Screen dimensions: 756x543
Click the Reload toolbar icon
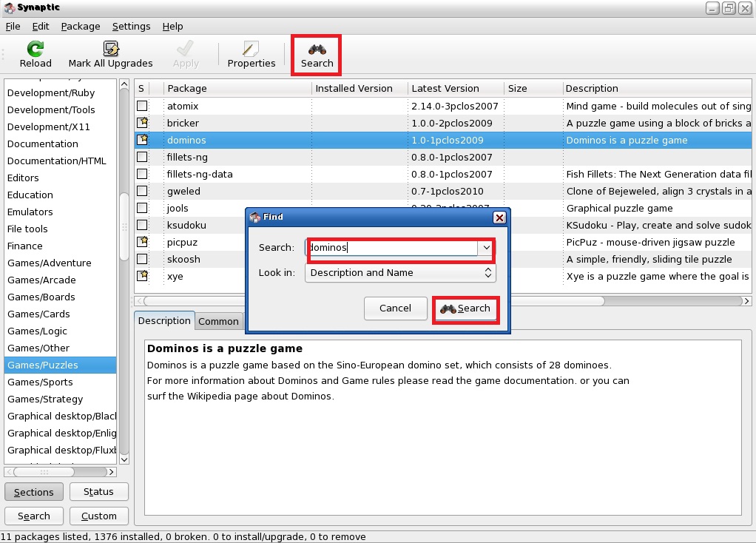click(34, 49)
